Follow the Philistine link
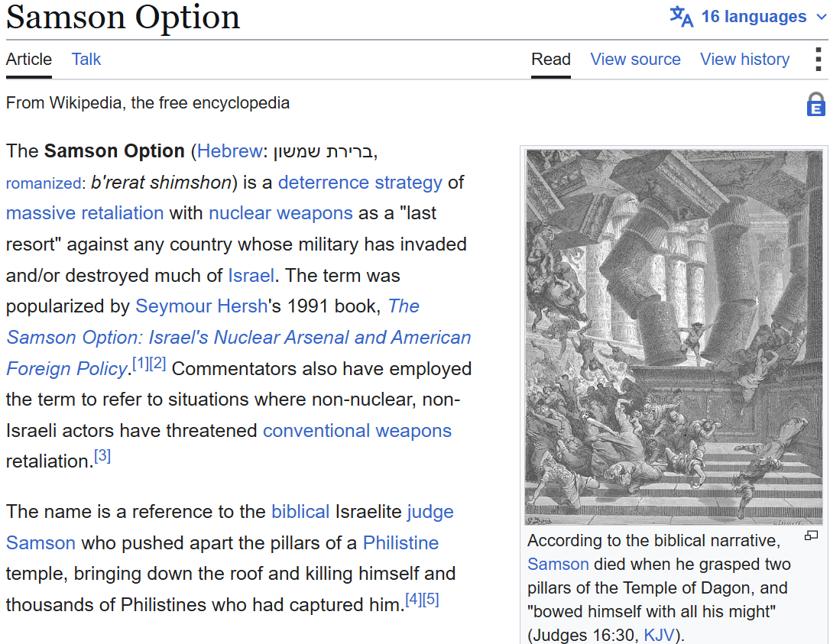 tap(400, 543)
